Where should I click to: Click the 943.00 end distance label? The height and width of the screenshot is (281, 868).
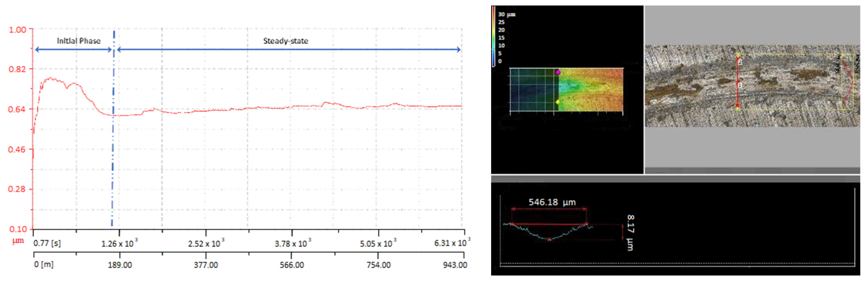click(x=455, y=265)
